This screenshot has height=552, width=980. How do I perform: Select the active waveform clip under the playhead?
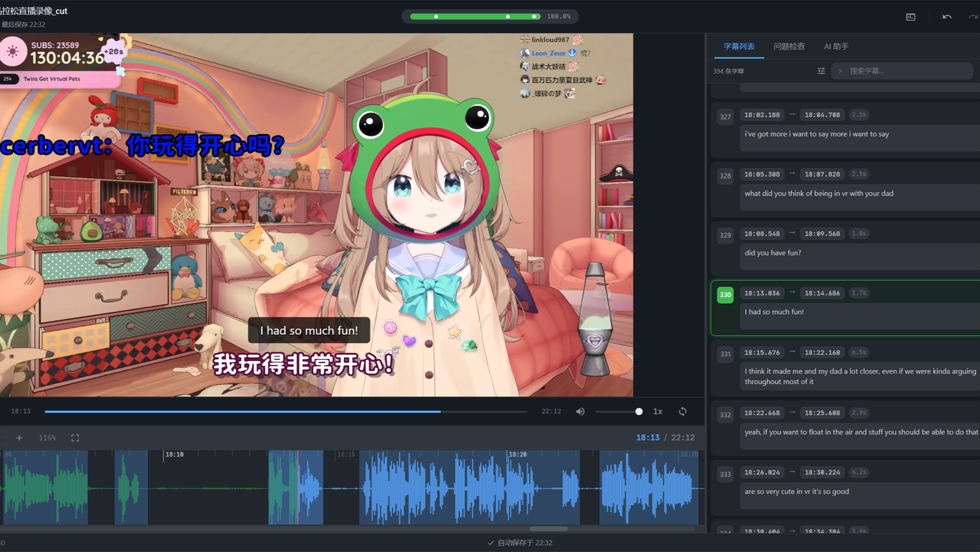(x=296, y=487)
